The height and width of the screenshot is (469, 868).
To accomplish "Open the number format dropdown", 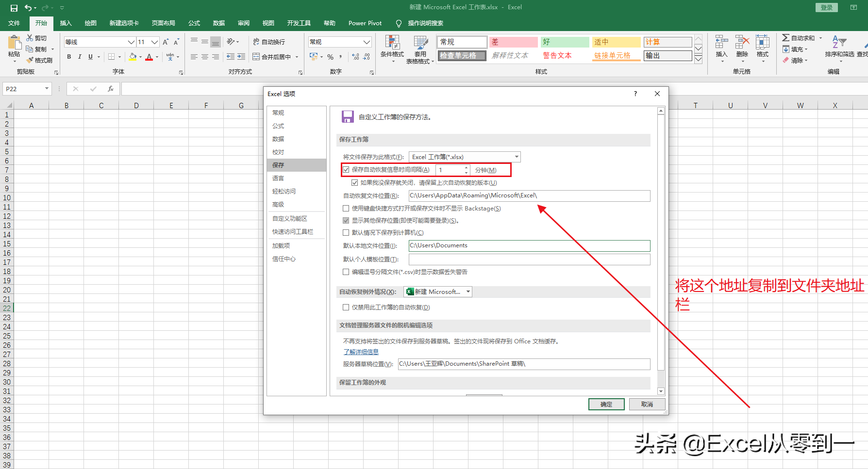I will pyautogui.click(x=367, y=42).
